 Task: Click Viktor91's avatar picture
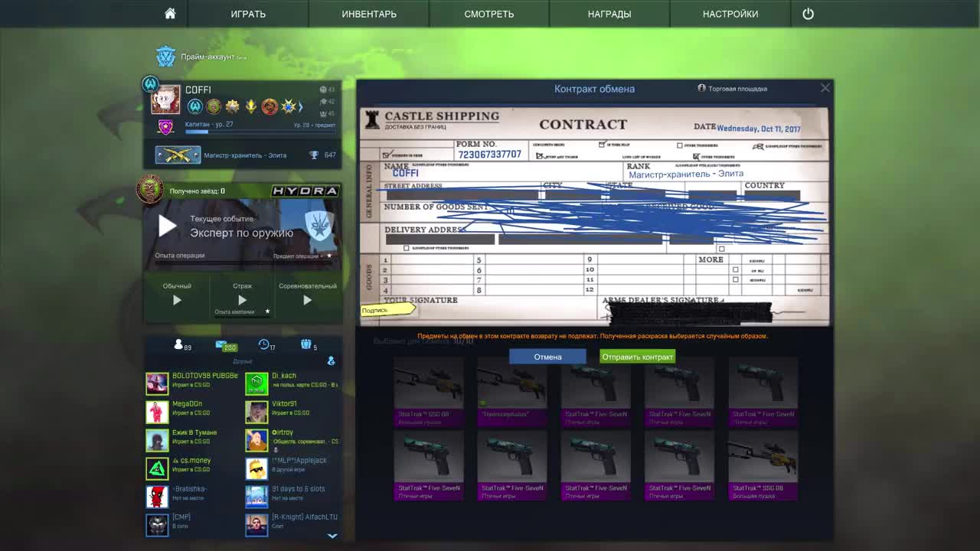[x=256, y=412]
